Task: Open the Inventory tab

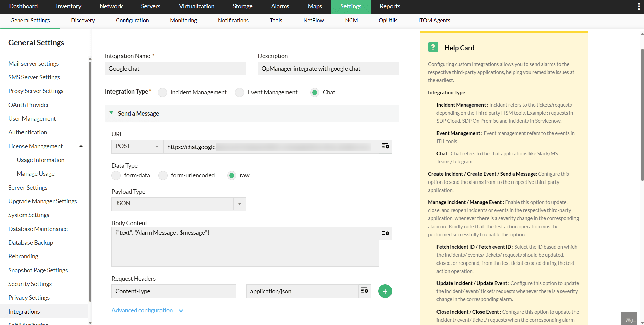Action: pyautogui.click(x=68, y=6)
